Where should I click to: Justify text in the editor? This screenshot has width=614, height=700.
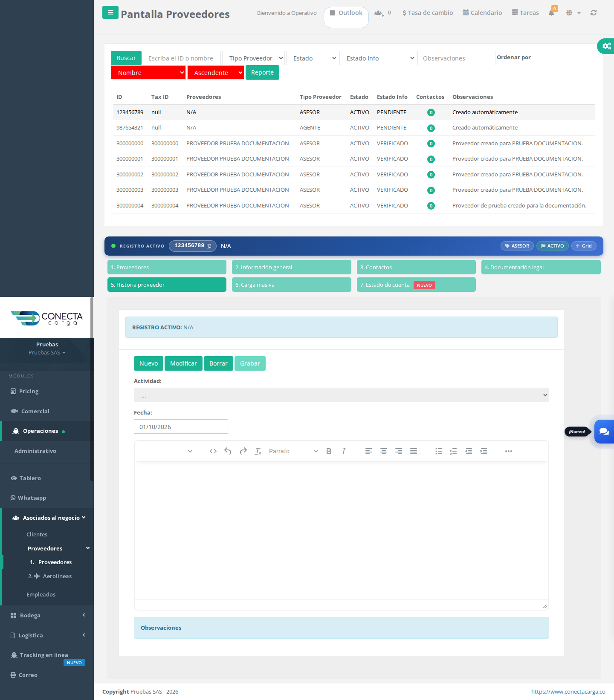click(414, 451)
